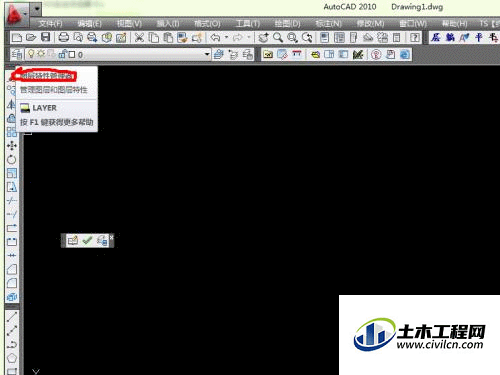
Task: Open the 编辑(E) menu
Action: [89, 24]
